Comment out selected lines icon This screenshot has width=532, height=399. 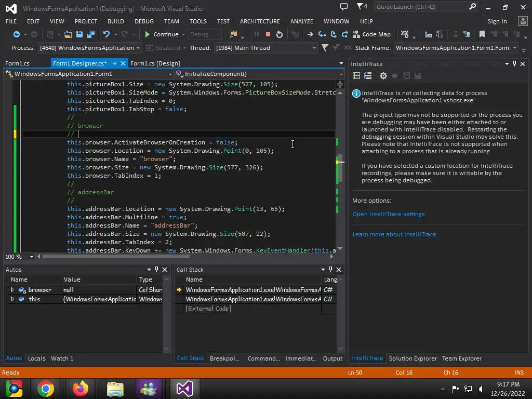[x=455, y=34]
